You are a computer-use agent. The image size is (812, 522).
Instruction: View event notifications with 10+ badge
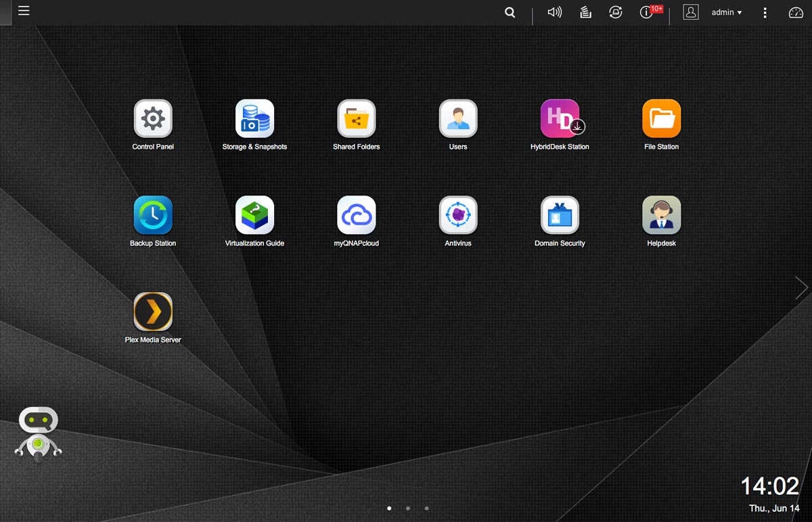tap(651, 11)
